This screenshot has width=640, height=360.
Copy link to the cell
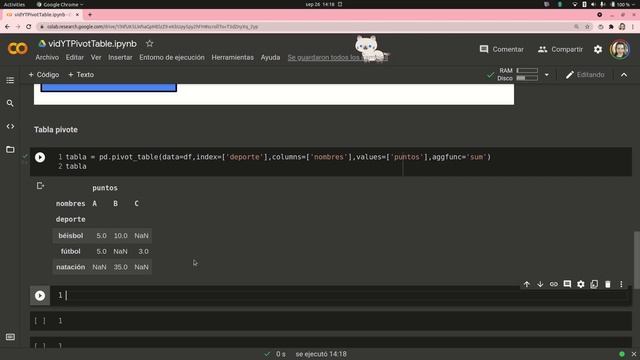point(553,284)
